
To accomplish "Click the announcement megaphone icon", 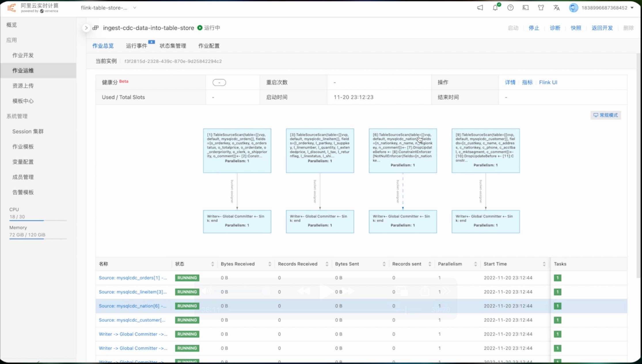I will pos(480,8).
